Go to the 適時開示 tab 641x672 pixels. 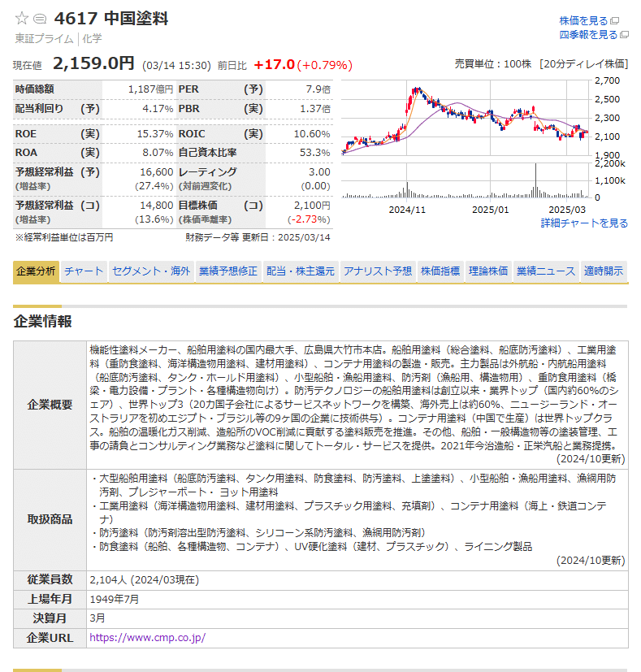[x=604, y=271]
